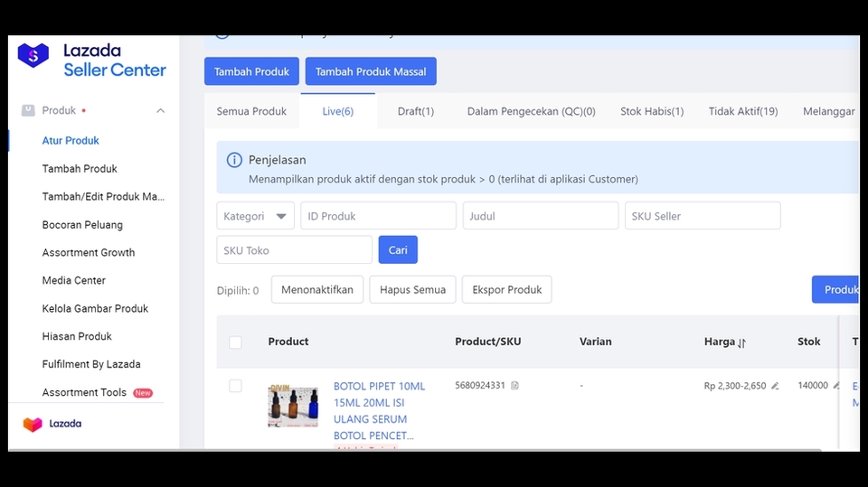Viewport: 868px width, 487px height.
Task: Focus the SKU Toko field
Action: pyautogui.click(x=294, y=250)
